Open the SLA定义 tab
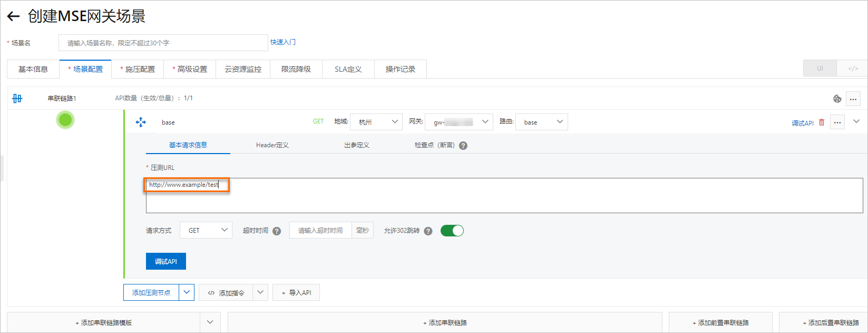This screenshot has width=868, height=333. [348, 69]
